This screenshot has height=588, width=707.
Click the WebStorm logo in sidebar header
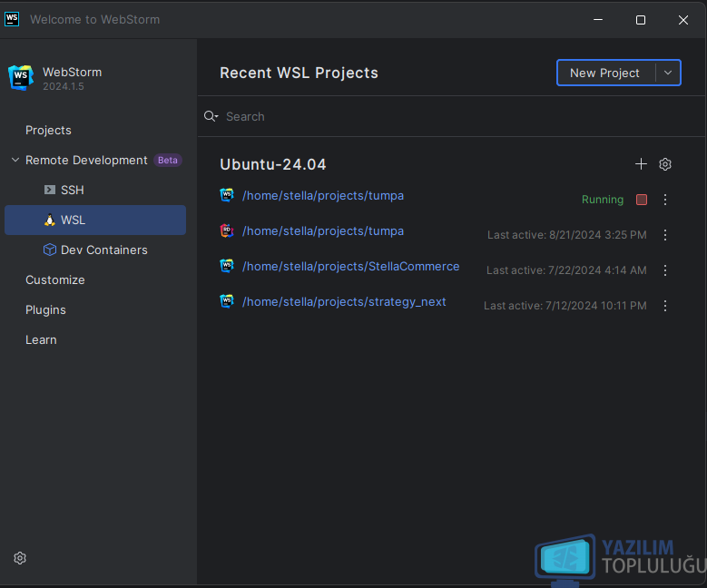pos(21,77)
